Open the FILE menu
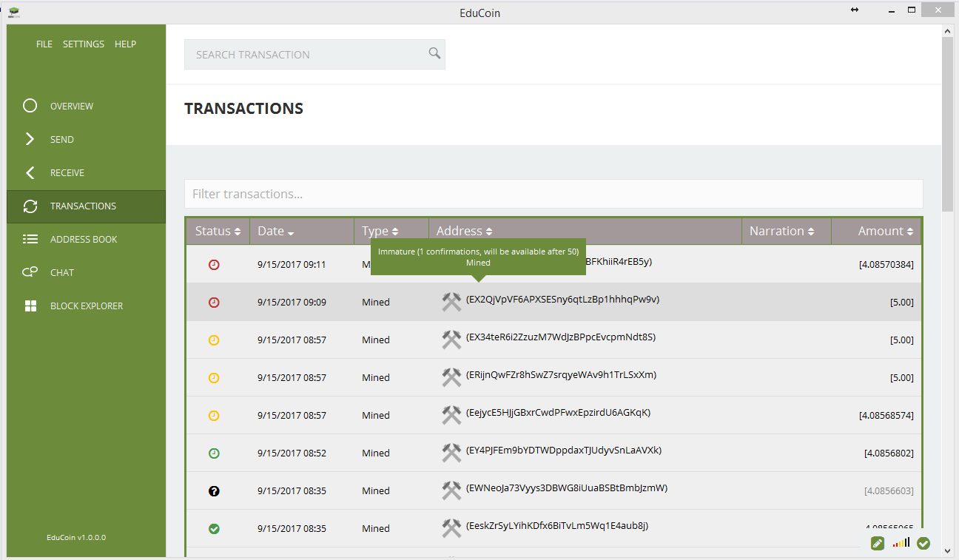The width and height of the screenshot is (959, 560). tap(44, 44)
